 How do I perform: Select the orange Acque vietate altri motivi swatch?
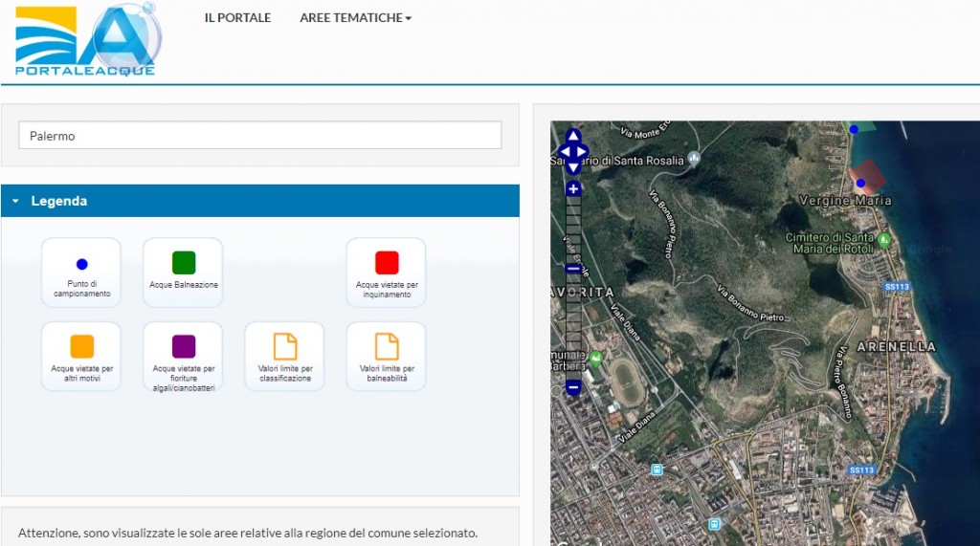coord(82,346)
